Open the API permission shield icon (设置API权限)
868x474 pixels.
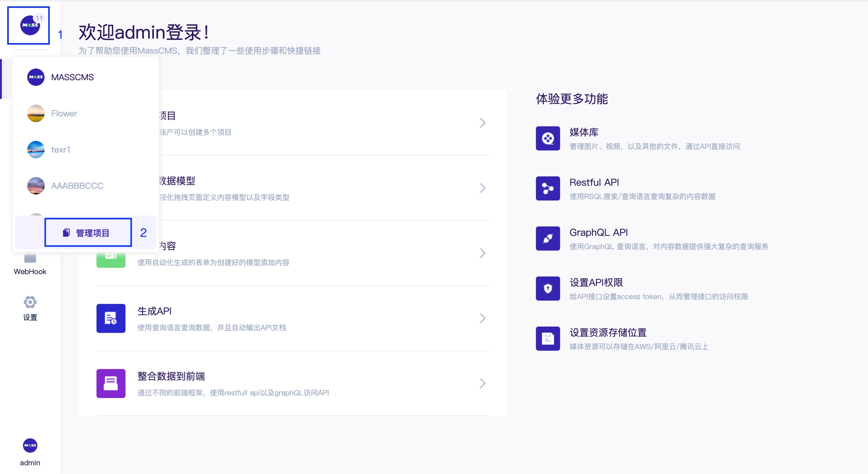[x=548, y=289]
